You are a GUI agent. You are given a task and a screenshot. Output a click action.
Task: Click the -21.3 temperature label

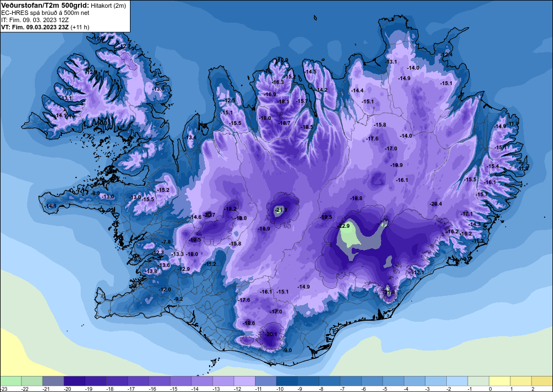281,210
